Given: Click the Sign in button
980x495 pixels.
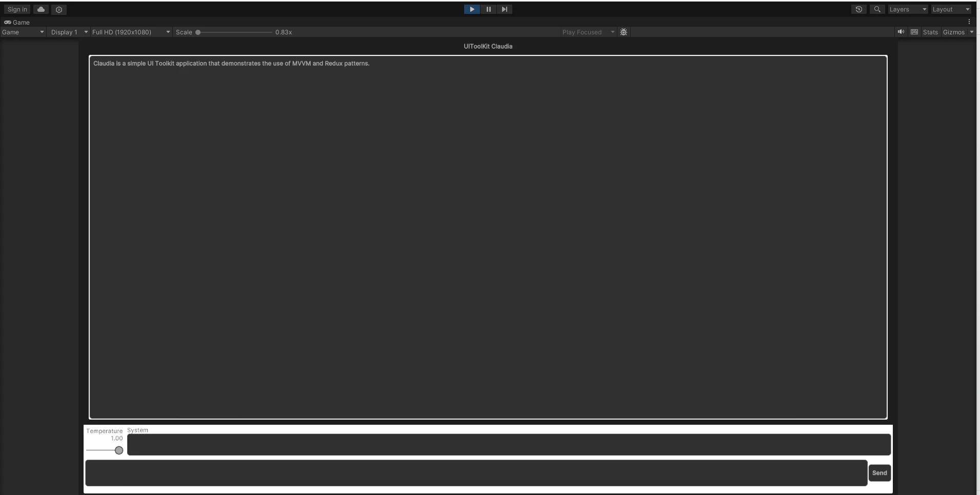Looking at the screenshot, I should [x=17, y=9].
